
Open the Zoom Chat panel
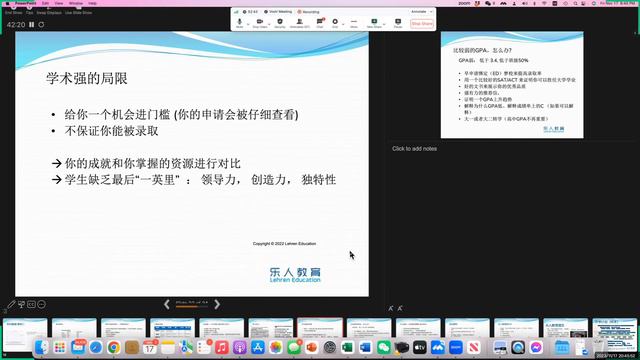click(x=320, y=23)
